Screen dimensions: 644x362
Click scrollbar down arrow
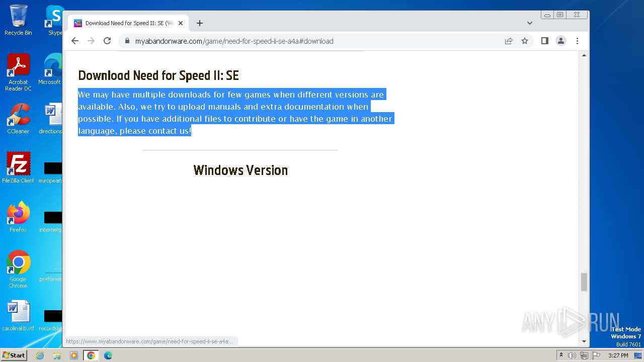[584, 341]
